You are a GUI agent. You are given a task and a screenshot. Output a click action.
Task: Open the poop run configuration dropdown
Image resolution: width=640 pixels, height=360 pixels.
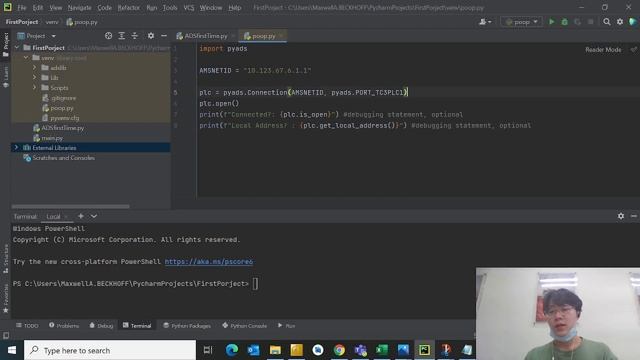[x=521, y=22]
